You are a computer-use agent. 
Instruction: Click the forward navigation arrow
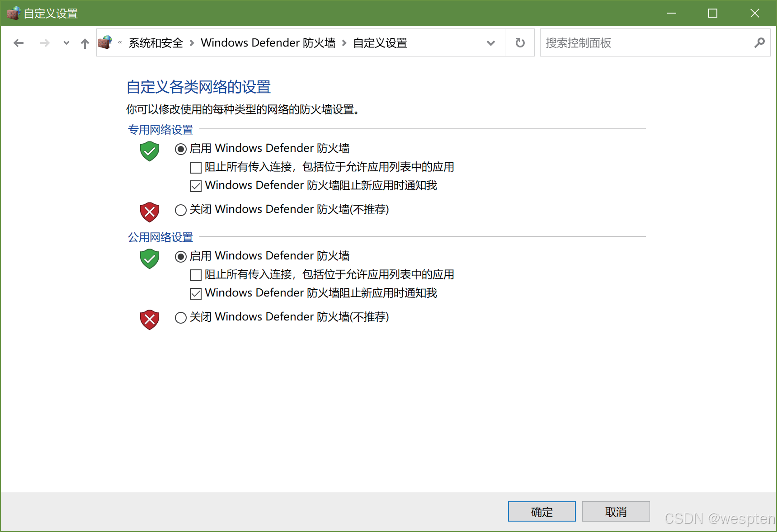point(44,43)
